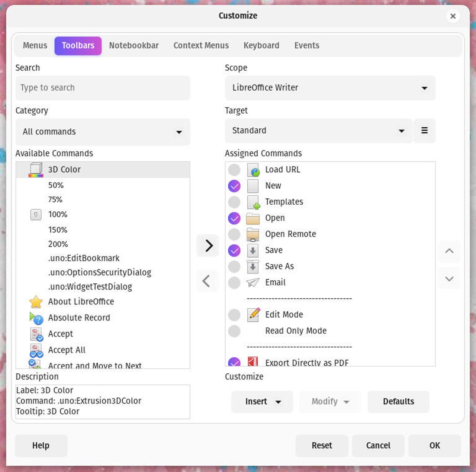Screen dimensions: 476x472
Task: Click the Load URL globe icon
Action: [253, 170]
